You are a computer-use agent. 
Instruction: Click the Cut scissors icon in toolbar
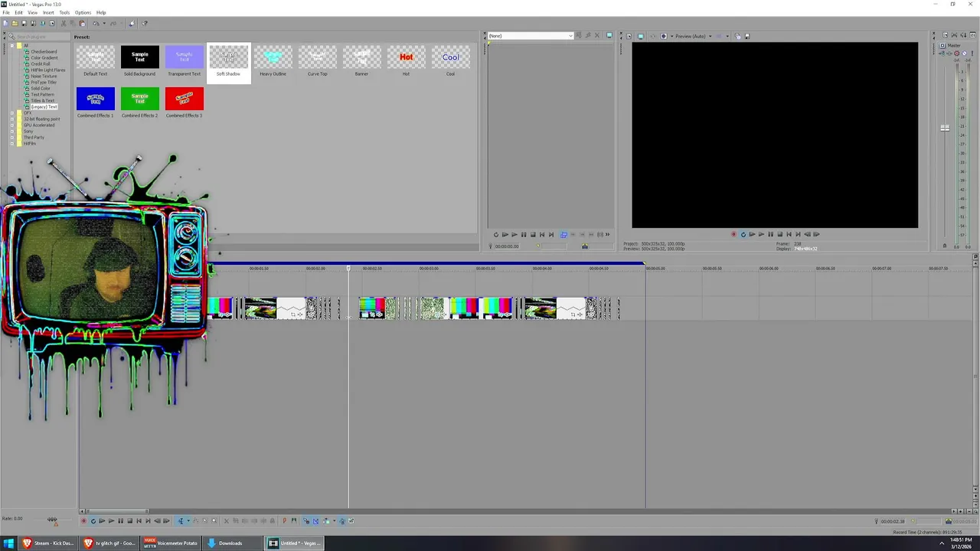(64, 23)
